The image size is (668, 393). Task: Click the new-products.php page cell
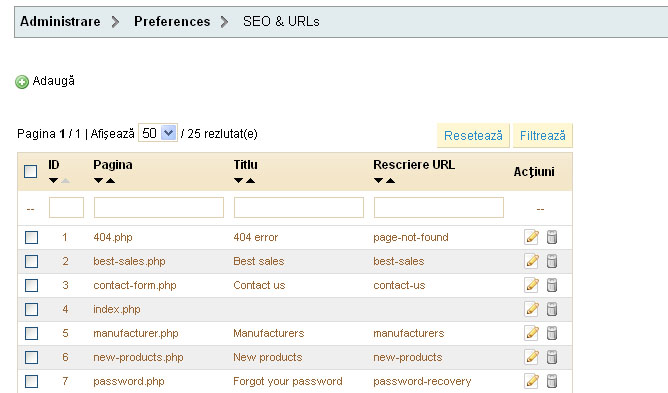click(138, 357)
